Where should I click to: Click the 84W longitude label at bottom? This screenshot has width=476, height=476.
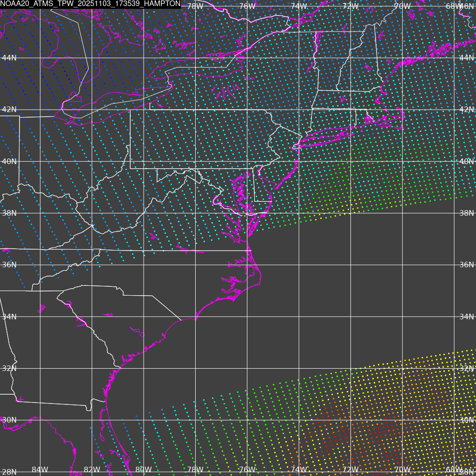click(40, 469)
